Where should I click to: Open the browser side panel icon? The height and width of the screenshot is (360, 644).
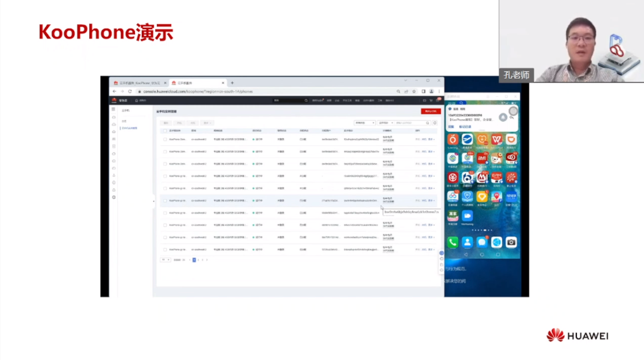[424, 91]
